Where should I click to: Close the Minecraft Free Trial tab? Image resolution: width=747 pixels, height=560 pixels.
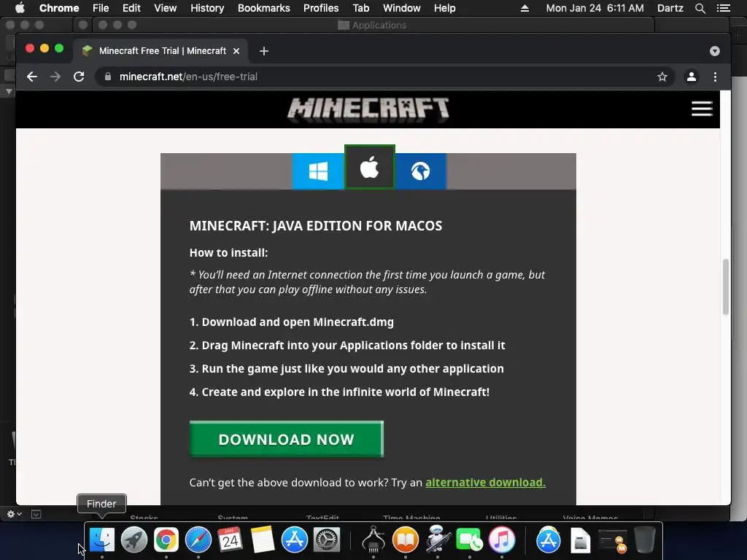236,51
